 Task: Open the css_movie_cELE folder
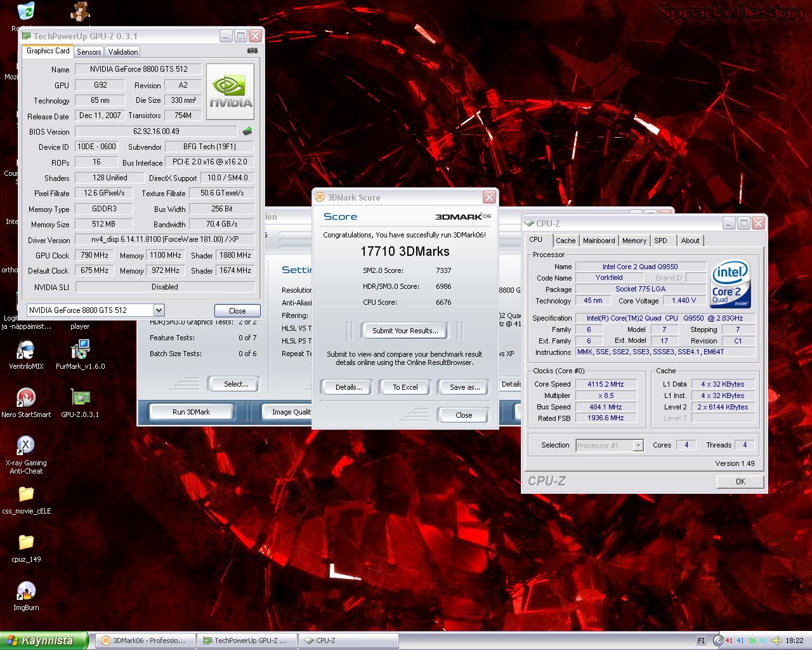[26, 500]
